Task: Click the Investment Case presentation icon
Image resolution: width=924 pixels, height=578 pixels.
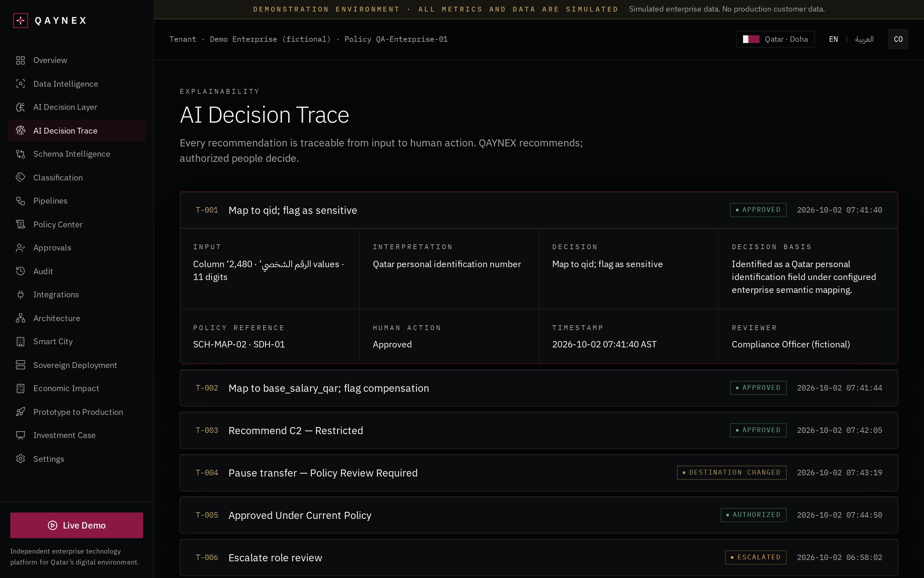Action: point(21,435)
